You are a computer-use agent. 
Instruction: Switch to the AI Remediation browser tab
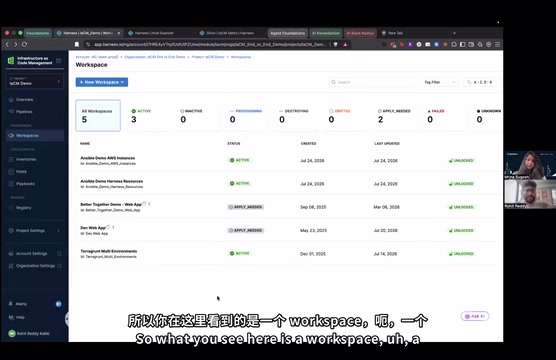[x=326, y=33]
